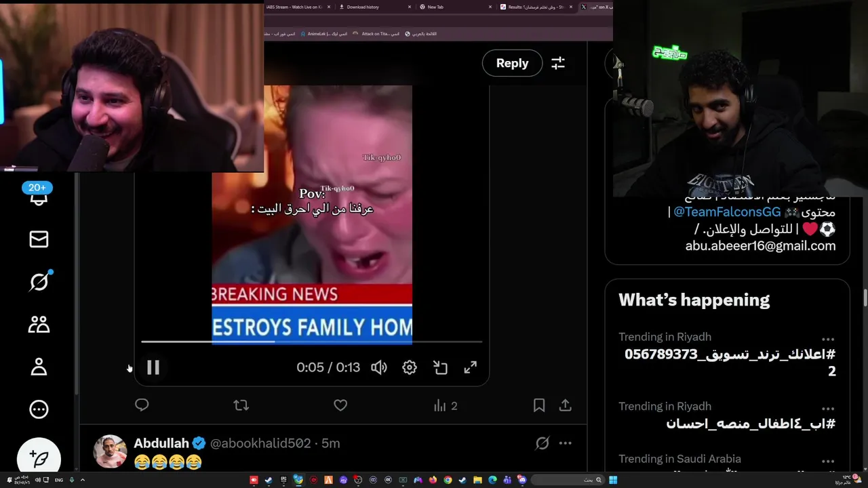Open more options for Saudi Arabia trend

click(x=828, y=461)
